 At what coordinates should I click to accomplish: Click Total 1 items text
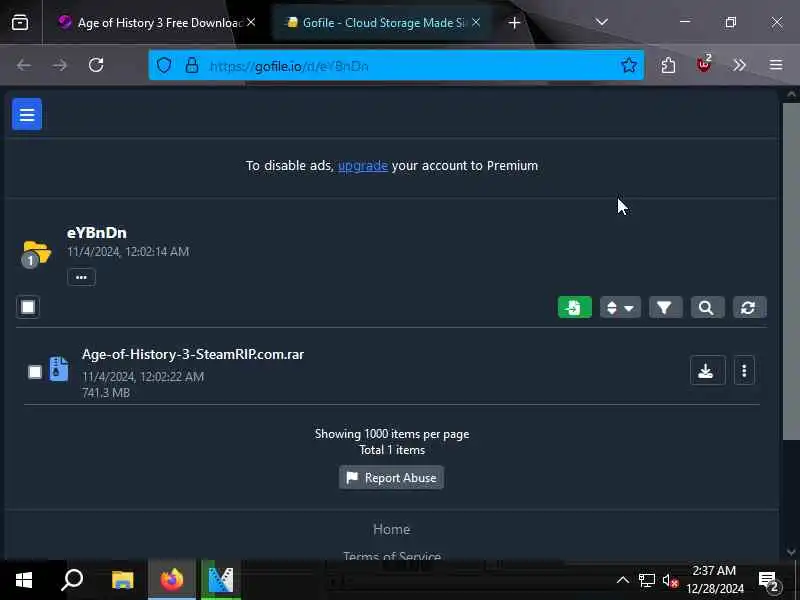point(392,450)
